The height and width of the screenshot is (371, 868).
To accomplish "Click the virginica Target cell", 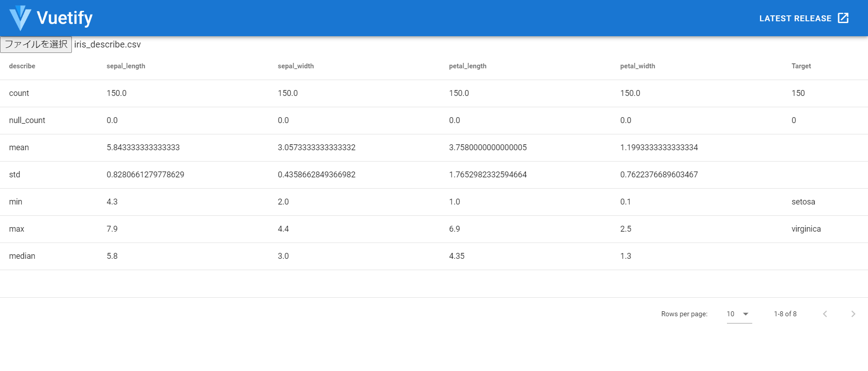I will [806, 229].
